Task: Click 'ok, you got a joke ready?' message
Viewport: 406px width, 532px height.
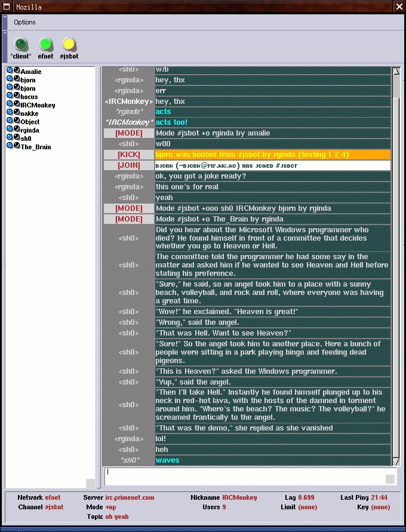Action: 273,176
